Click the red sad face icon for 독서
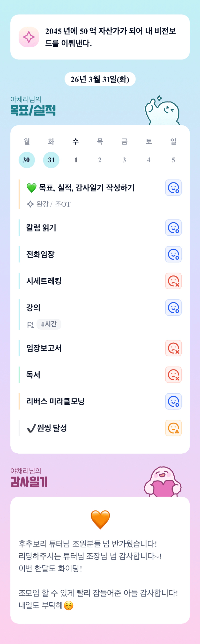This screenshot has height=644, width=200. [173, 375]
